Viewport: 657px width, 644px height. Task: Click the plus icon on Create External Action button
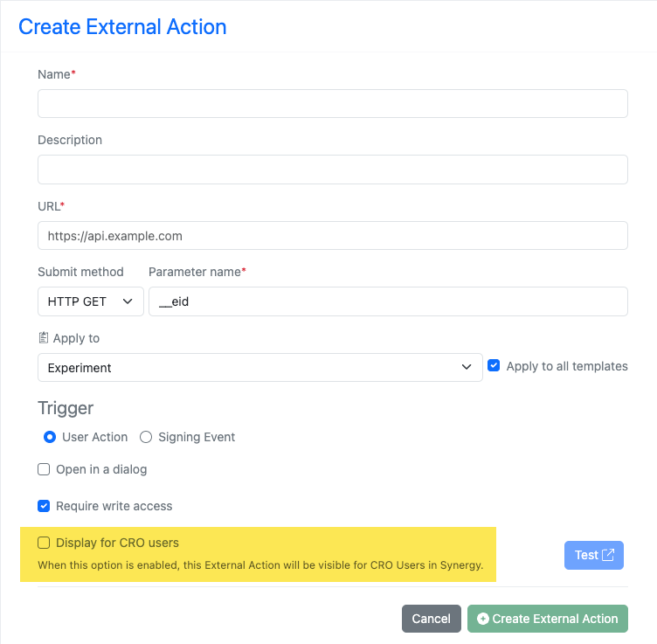pos(482,619)
